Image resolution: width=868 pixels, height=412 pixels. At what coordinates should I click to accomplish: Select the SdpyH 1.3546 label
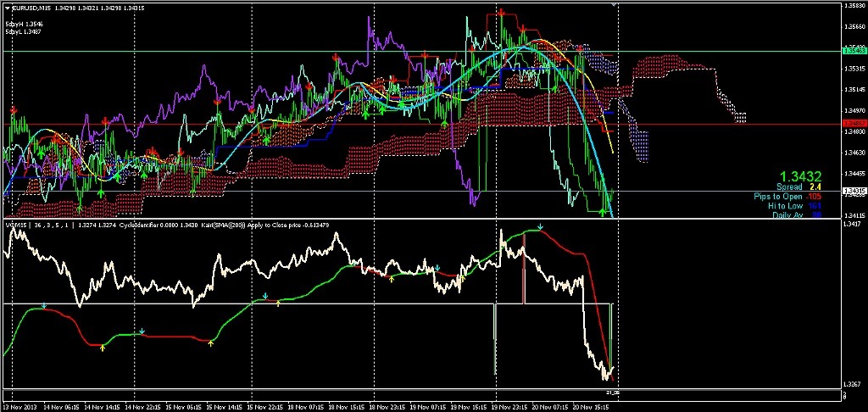point(25,25)
